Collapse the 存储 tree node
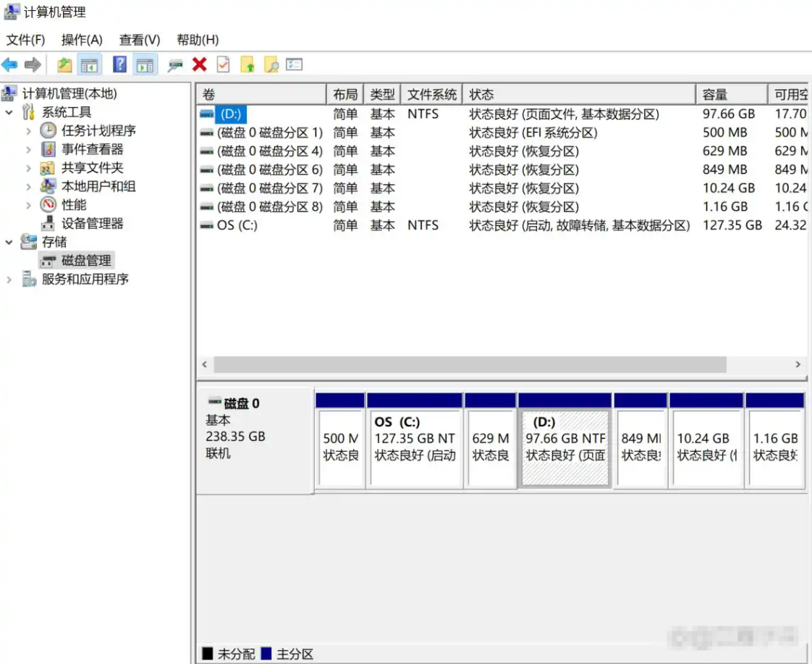Screen dimensions: 812x664 point(8,242)
